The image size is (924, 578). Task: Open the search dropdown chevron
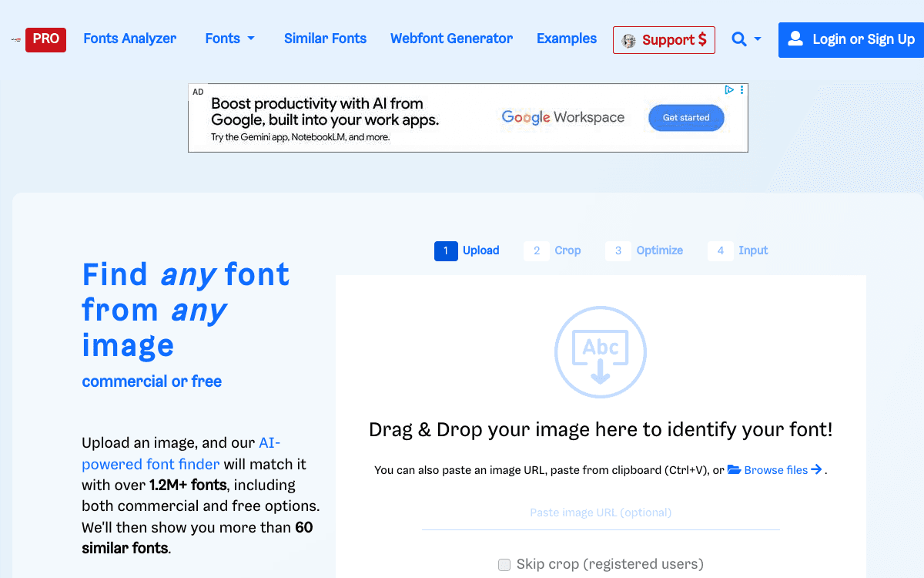(x=756, y=40)
